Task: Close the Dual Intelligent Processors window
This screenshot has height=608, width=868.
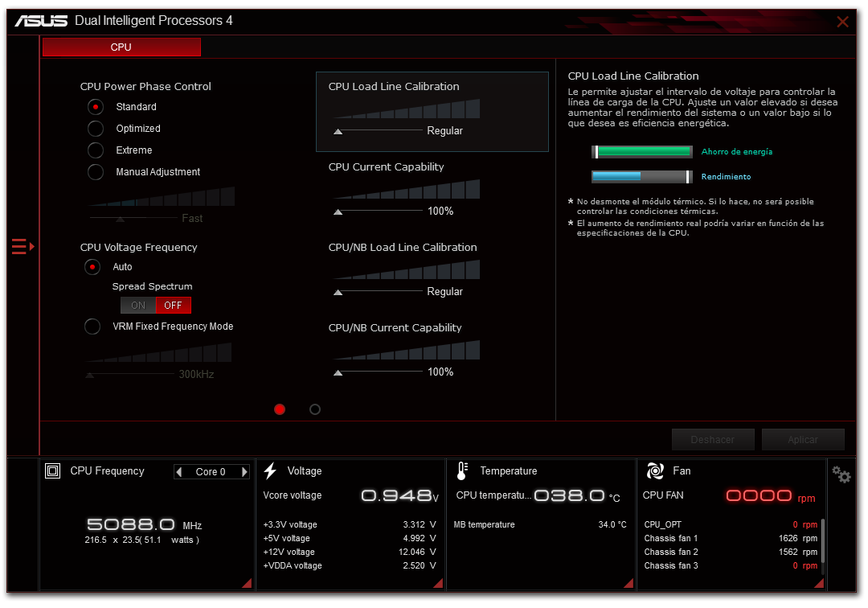Action: pyautogui.click(x=842, y=22)
